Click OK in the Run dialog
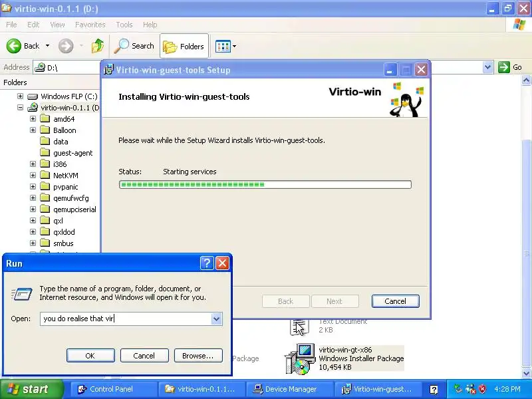Viewport: 532px width, 399px height. click(x=90, y=356)
